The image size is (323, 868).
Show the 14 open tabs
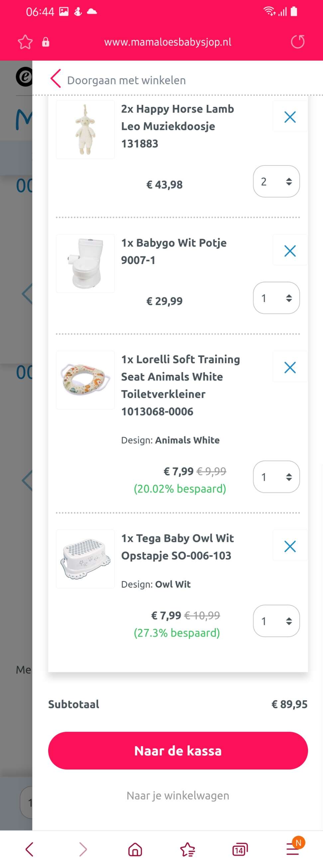240,849
